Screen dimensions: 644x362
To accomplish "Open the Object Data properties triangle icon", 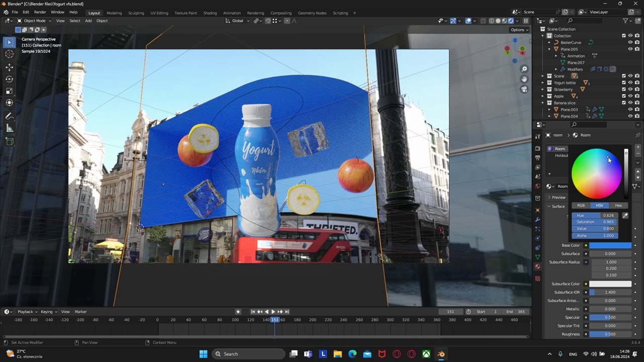I will pos(537,257).
